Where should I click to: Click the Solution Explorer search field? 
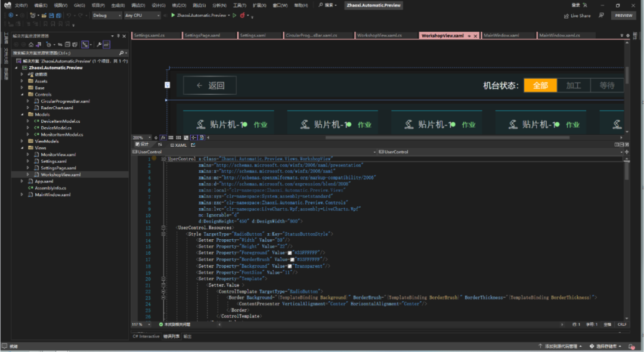pos(66,53)
